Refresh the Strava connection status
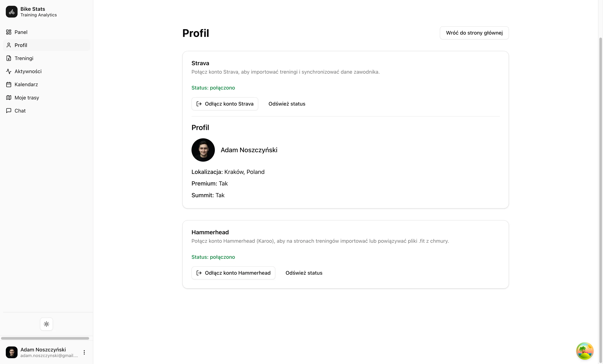 (287, 104)
